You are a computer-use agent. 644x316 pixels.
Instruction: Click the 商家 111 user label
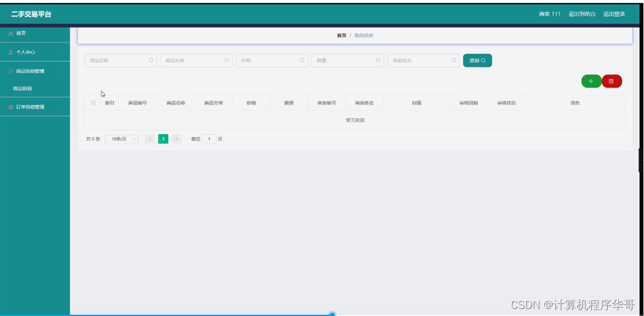tap(550, 14)
